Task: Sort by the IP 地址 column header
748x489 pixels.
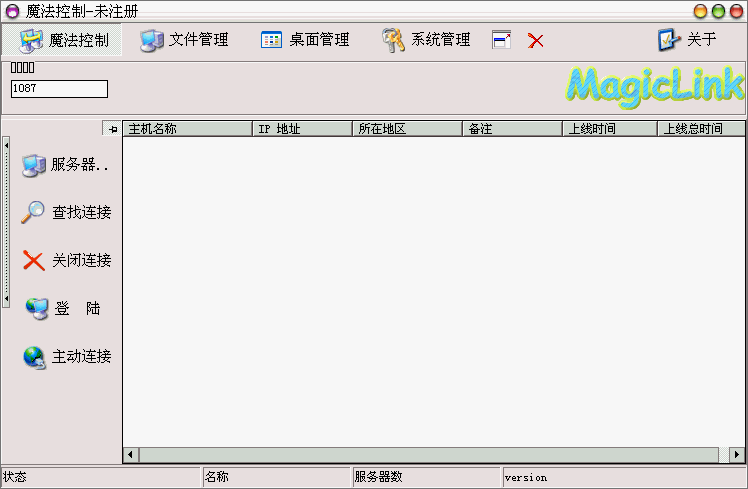Action: click(301, 129)
